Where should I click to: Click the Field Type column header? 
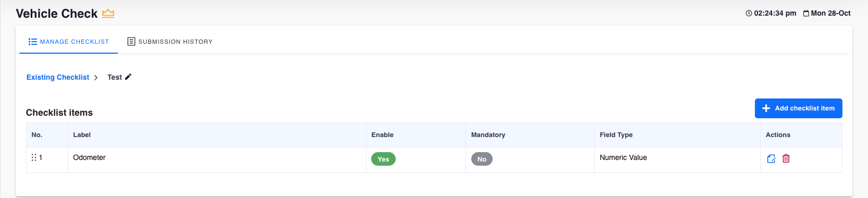tap(616, 134)
